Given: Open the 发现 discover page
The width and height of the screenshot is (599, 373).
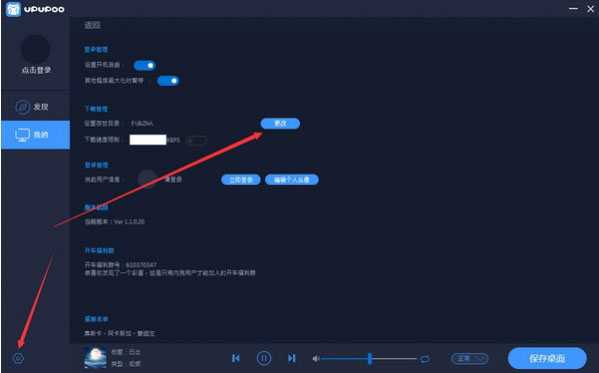Looking at the screenshot, I should 35,107.
